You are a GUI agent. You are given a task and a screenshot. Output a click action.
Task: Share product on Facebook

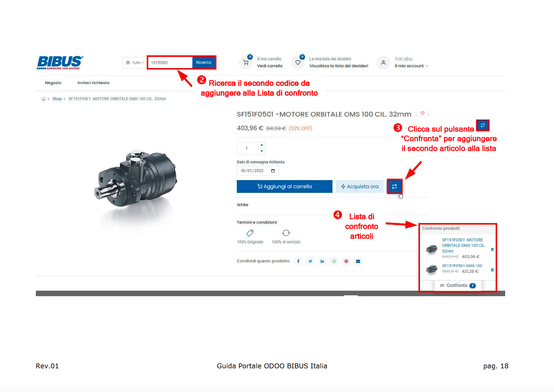(x=298, y=261)
